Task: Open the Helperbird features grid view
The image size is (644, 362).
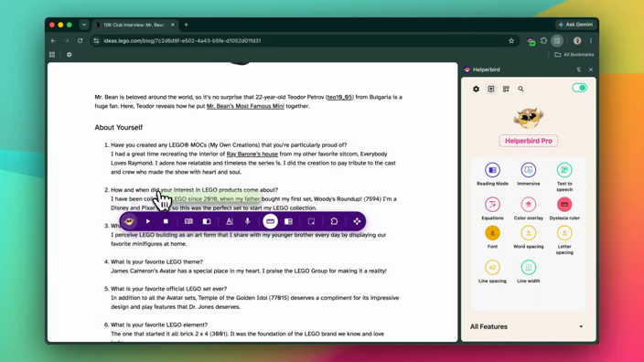Action: point(506,89)
